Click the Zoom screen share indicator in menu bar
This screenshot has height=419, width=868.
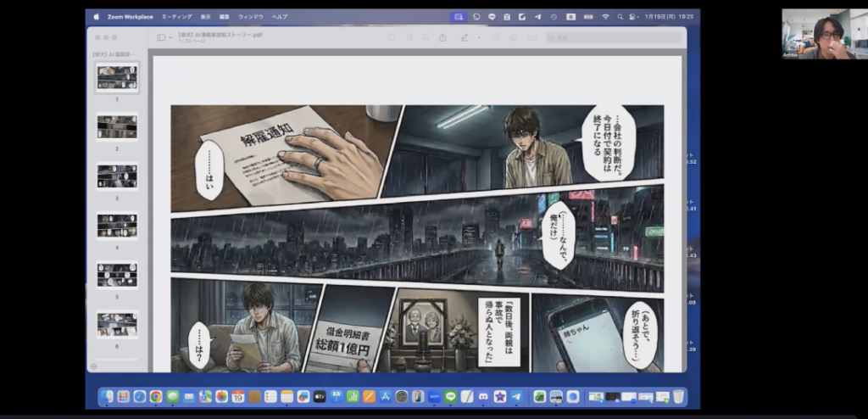coord(459,16)
